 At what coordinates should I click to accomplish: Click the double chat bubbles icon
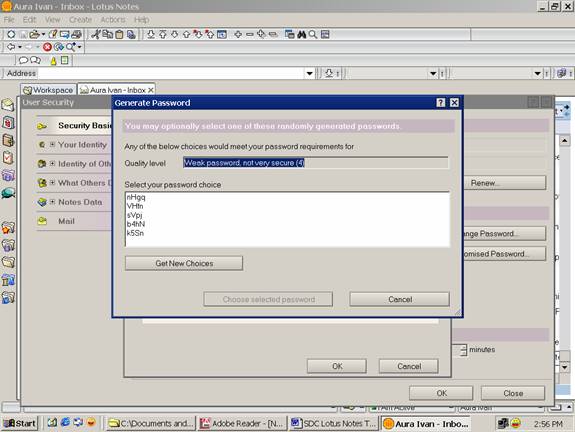click(x=35, y=60)
